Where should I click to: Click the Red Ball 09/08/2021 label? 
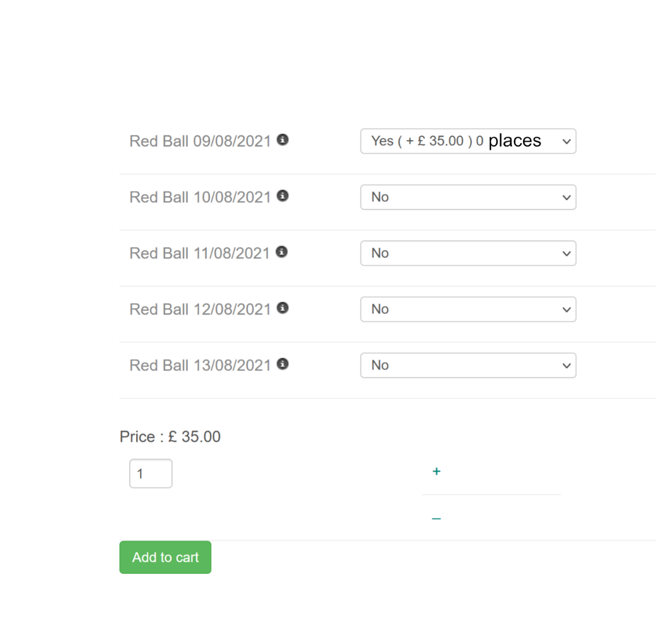[x=200, y=141]
